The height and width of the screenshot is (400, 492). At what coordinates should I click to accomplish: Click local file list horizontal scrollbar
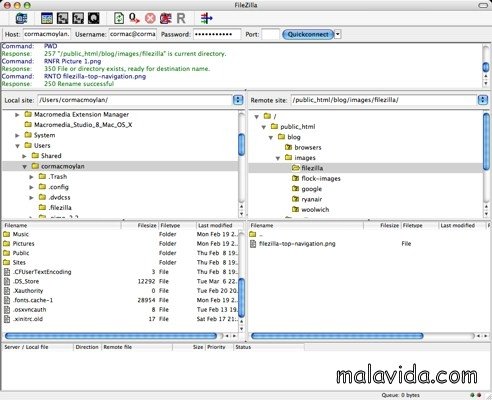tap(111, 336)
